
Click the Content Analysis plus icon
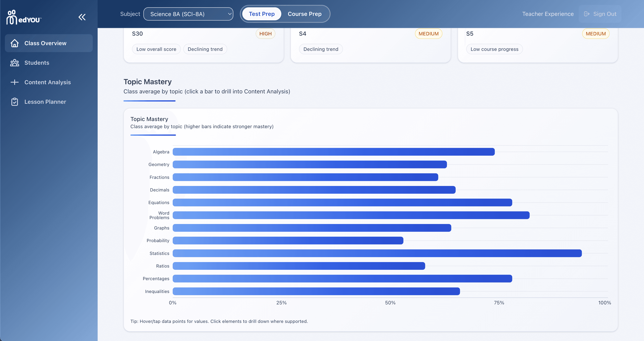14,82
